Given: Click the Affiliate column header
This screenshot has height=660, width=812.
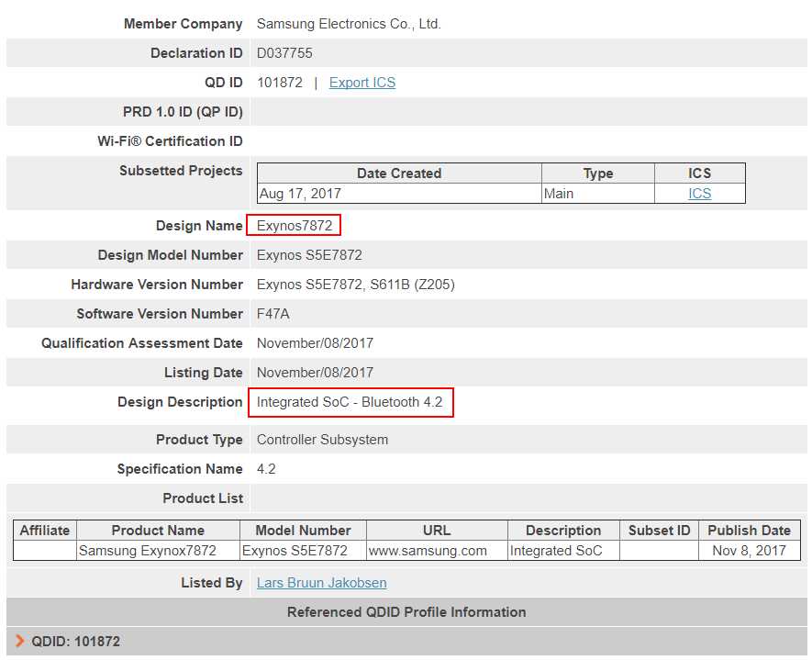Looking at the screenshot, I should tap(45, 531).
